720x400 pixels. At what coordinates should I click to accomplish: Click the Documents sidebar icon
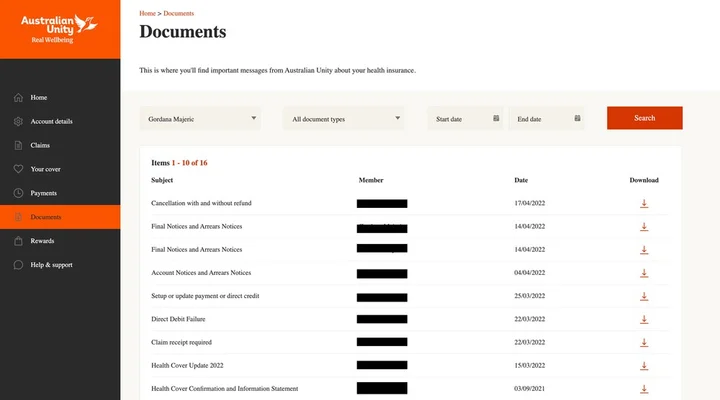point(18,217)
